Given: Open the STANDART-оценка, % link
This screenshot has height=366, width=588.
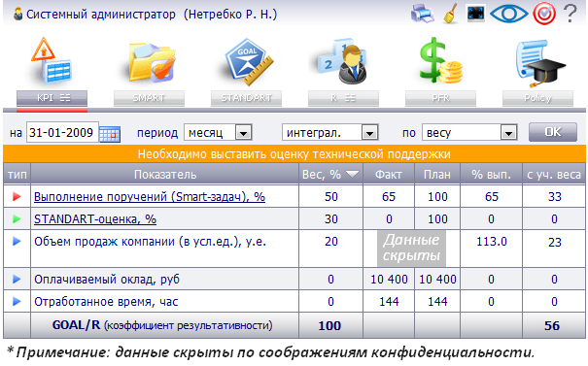Looking at the screenshot, I should point(95,218).
